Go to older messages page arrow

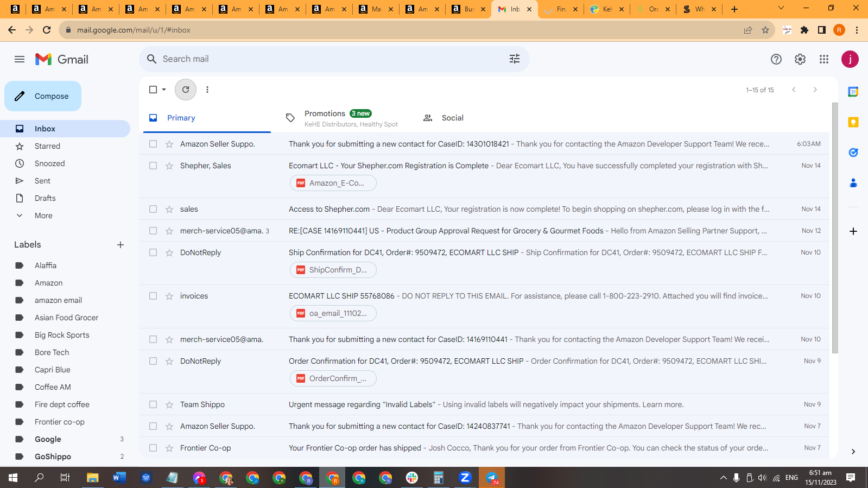click(x=815, y=90)
